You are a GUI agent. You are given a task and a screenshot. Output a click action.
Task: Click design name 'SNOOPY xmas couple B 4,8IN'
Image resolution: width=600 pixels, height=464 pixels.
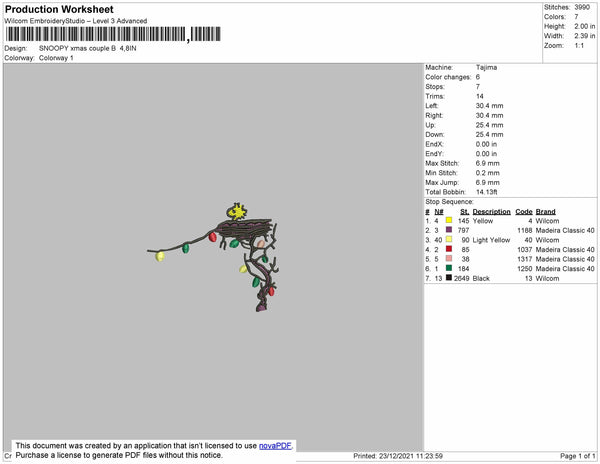(x=88, y=49)
